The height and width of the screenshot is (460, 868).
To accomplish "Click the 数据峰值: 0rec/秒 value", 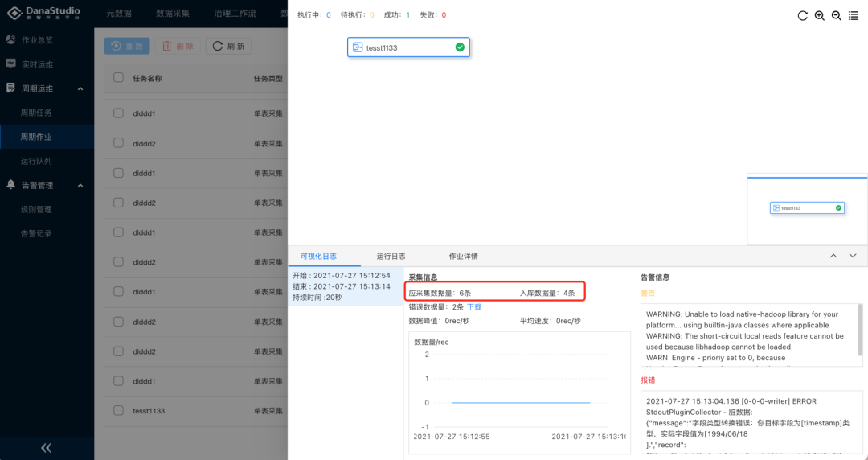I will click(439, 321).
